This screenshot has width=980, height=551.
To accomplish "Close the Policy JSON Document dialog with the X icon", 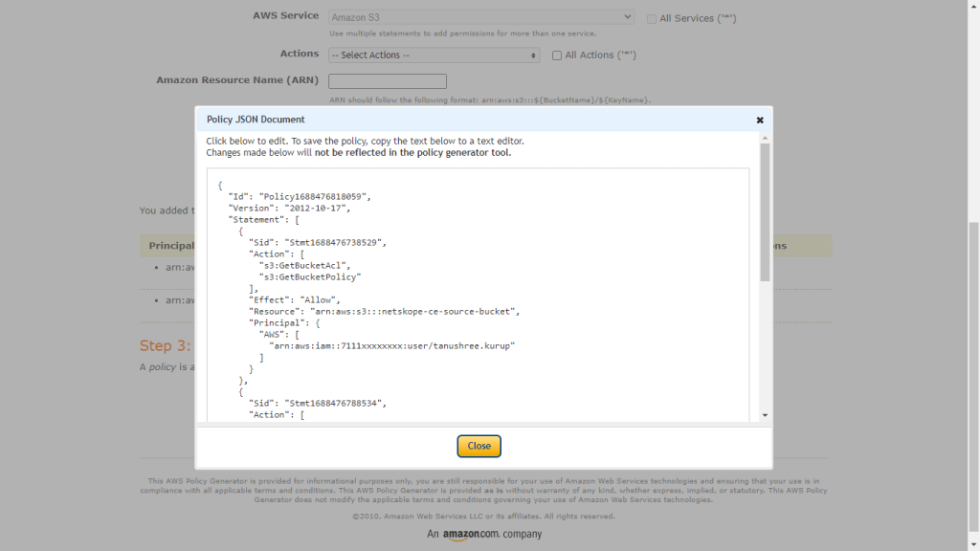I will 759,120.
